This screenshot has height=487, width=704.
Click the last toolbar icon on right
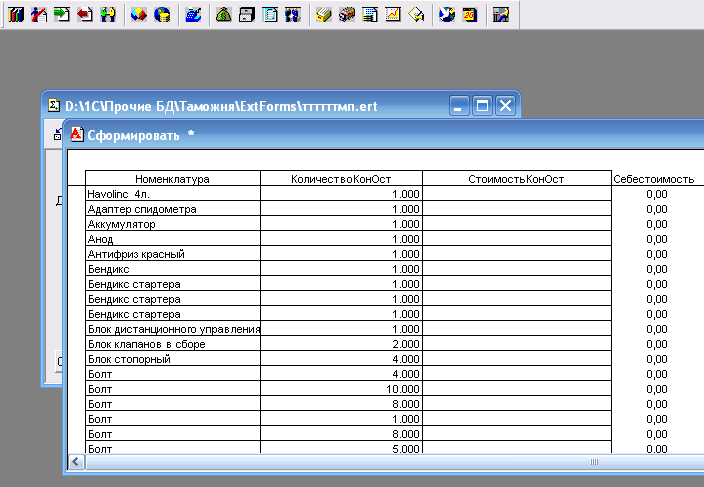pos(501,15)
